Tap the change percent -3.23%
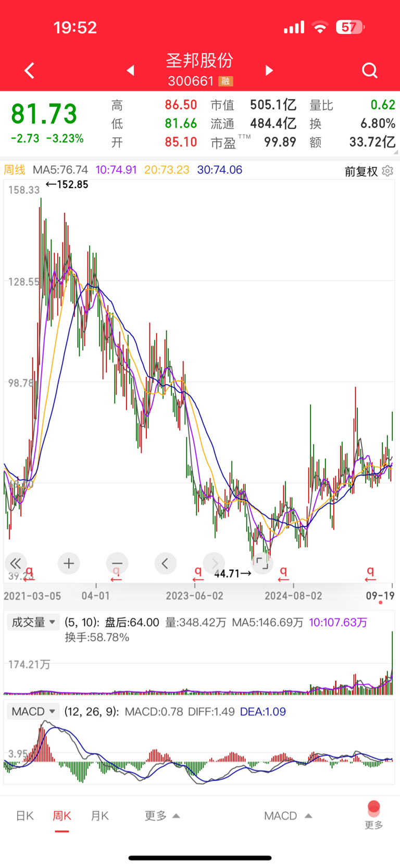The width and height of the screenshot is (400, 868). tap(65, 139)
